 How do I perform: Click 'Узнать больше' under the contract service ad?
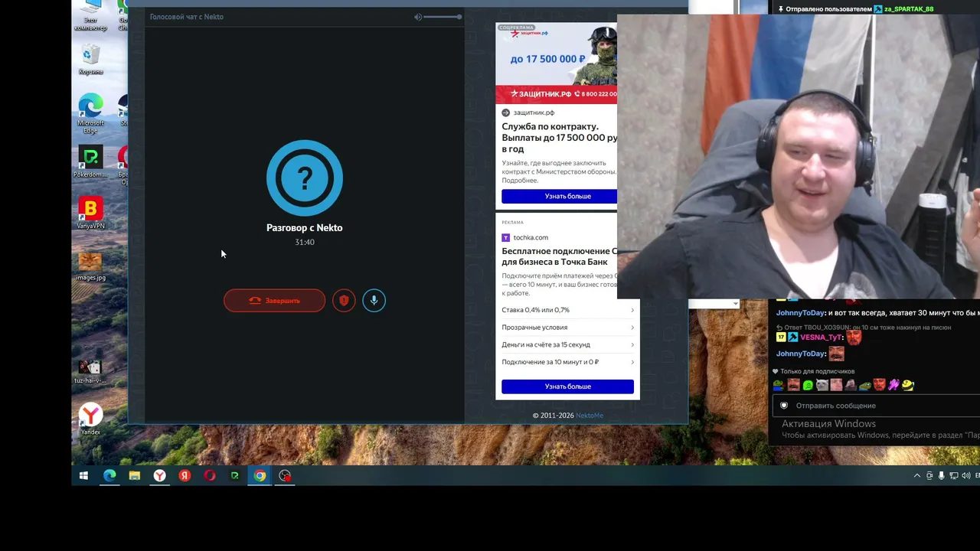pyautogui.click(x=559, y=197)
